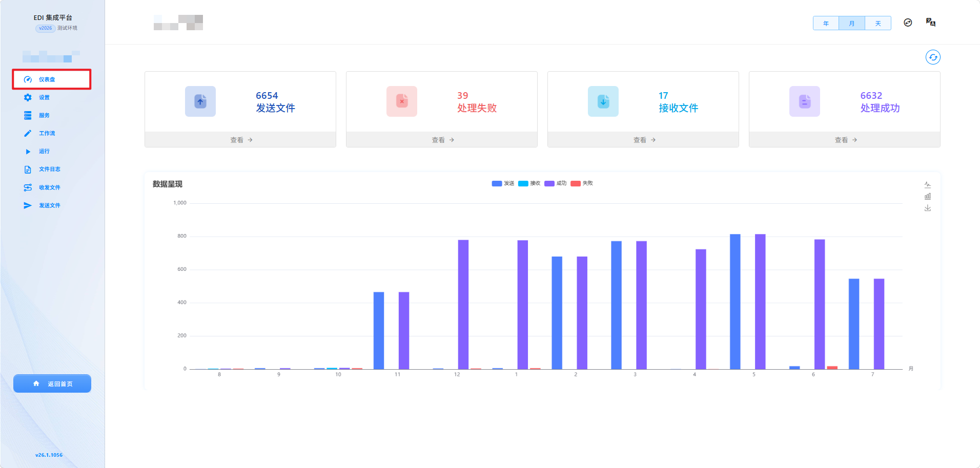Click the 发送文件 paper plane icon
Viewport: 980px width, 468px height.
coord(28,205)
